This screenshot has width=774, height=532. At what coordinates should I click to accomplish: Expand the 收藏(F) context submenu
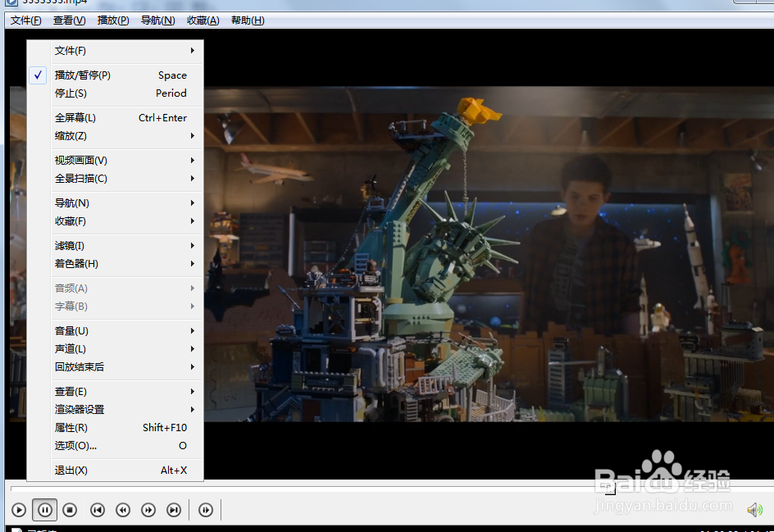coord(115,221)
